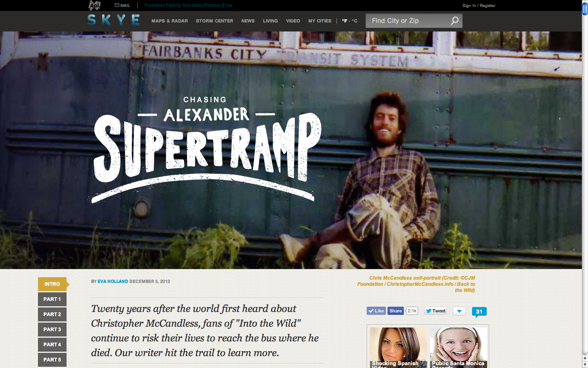Open author Eva Holland's link
Viewport: 588px width, 368px height.
[113, 281]
